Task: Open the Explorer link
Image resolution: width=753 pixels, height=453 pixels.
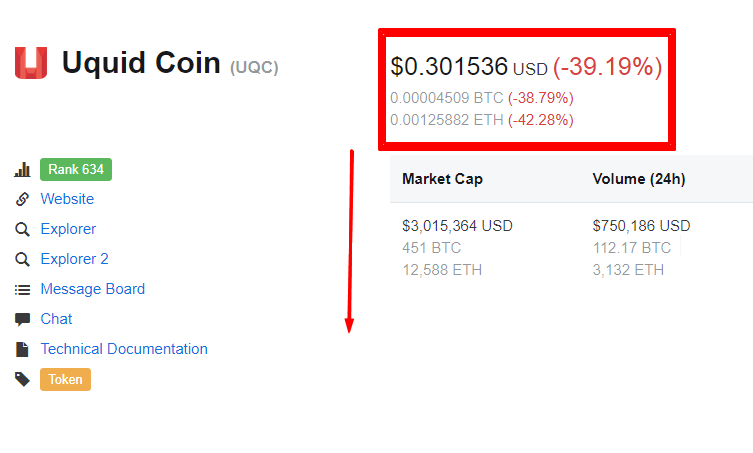Action: tap(68, 229)
